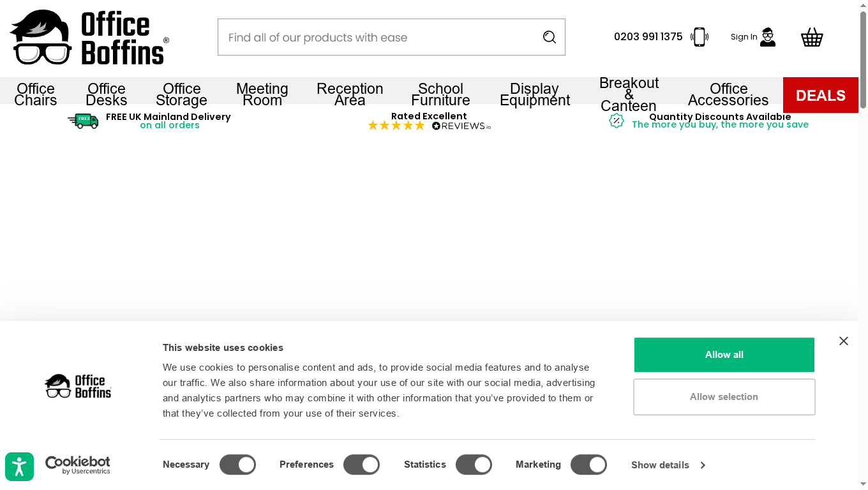The height and width of the screenshot is (490, 868).
Task: Open the accessibility widget
Action: click(19, 466)
